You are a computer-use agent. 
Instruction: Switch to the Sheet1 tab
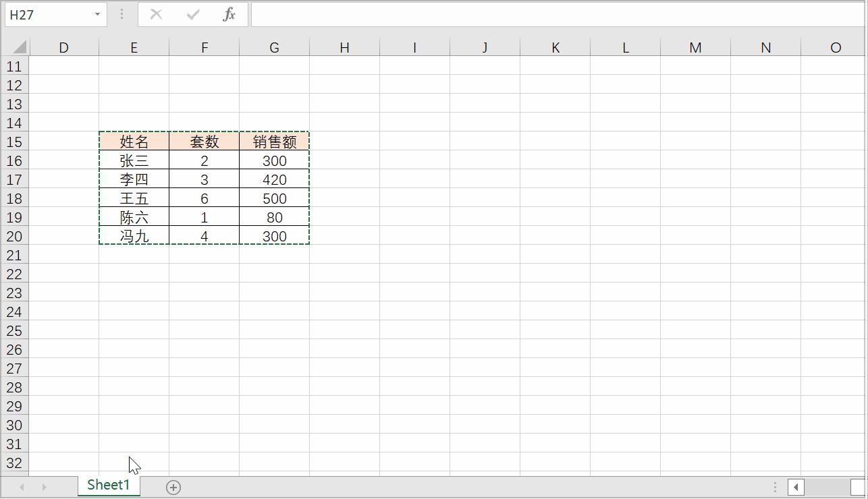pos(109,485)
